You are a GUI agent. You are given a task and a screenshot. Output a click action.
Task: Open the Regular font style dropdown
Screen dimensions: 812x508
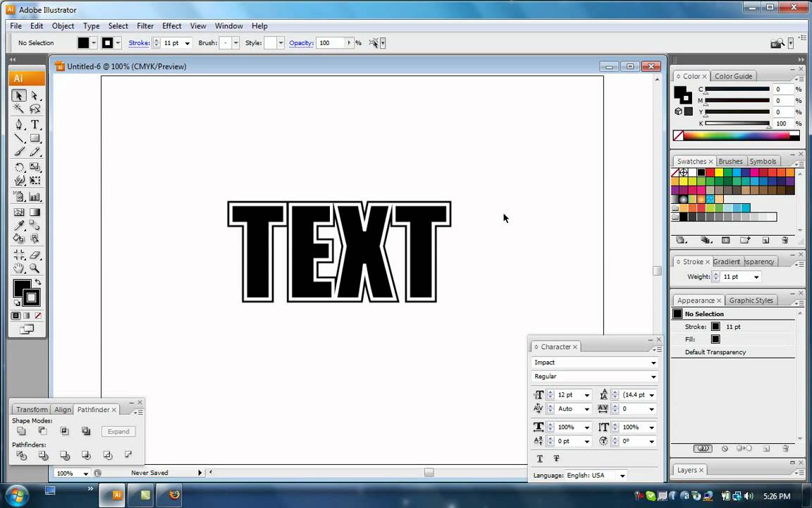tap(653, 377)
